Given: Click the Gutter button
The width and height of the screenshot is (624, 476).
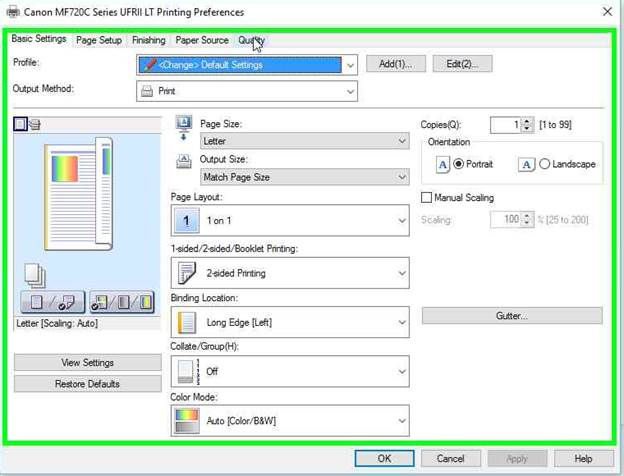Looking at the screenshot, I should point(512,316).
